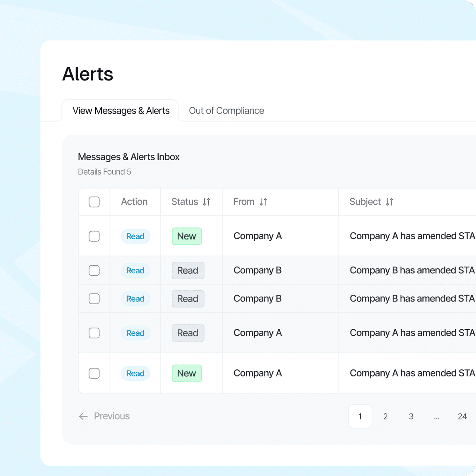
Task: Click the Action column header
Action: coord(134,202)
